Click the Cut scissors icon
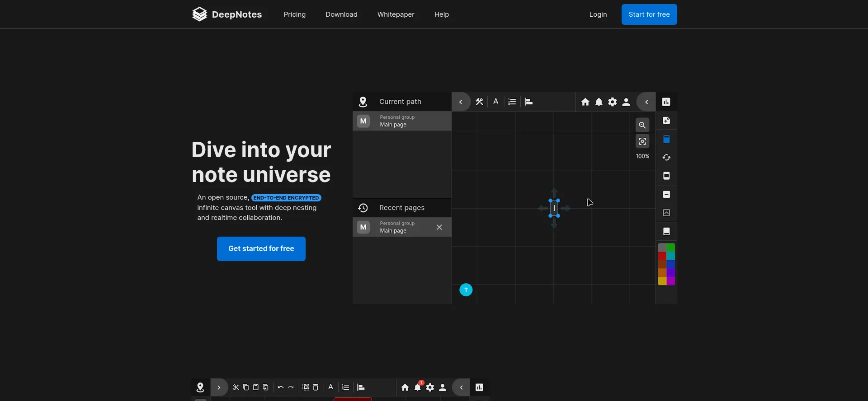 click(x=236, y=387)
